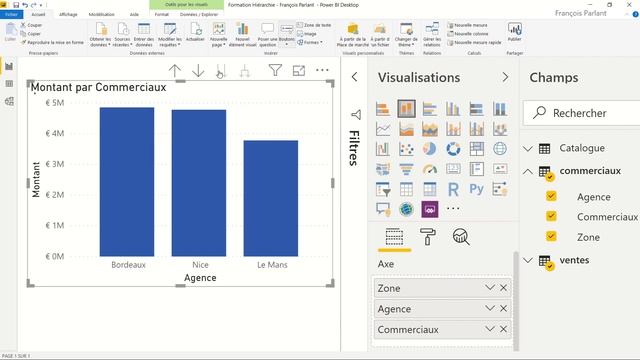The width and height of the screenshot is (640, 360).
Task: Select the Python visual
Action: click(x=476, y=189)
